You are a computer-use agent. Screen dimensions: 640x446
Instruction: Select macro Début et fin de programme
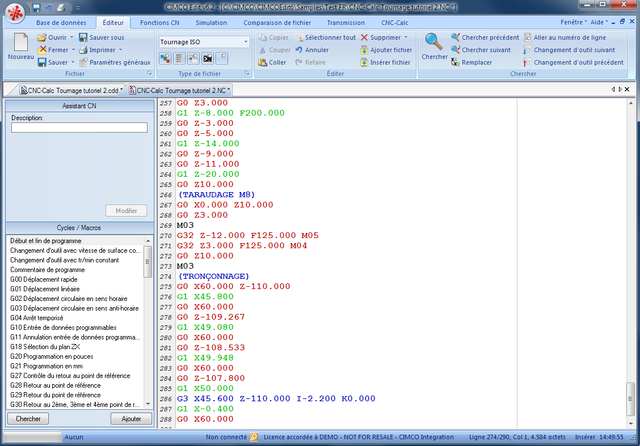click(x=46, y=241)
